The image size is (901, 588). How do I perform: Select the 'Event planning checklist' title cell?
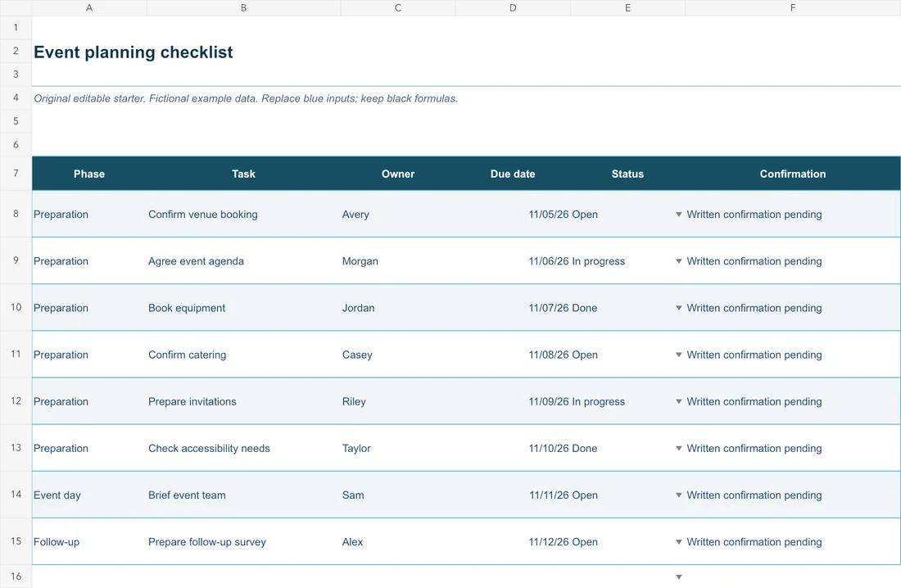click(x=134, y=52)
